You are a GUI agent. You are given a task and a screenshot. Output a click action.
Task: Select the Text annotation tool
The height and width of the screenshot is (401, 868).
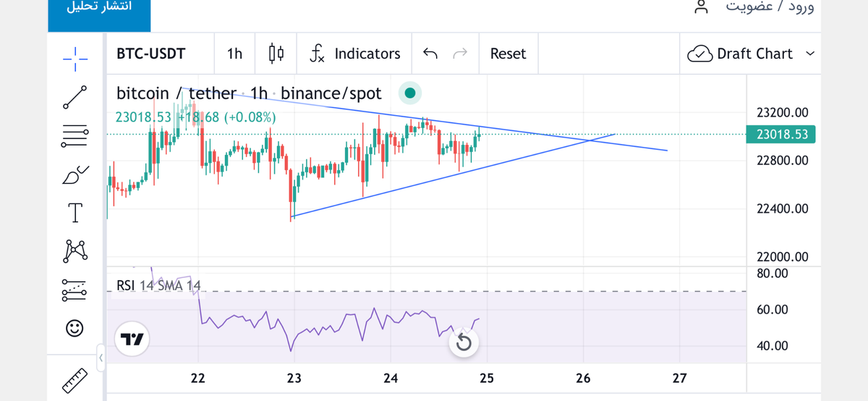pos(75,212)
